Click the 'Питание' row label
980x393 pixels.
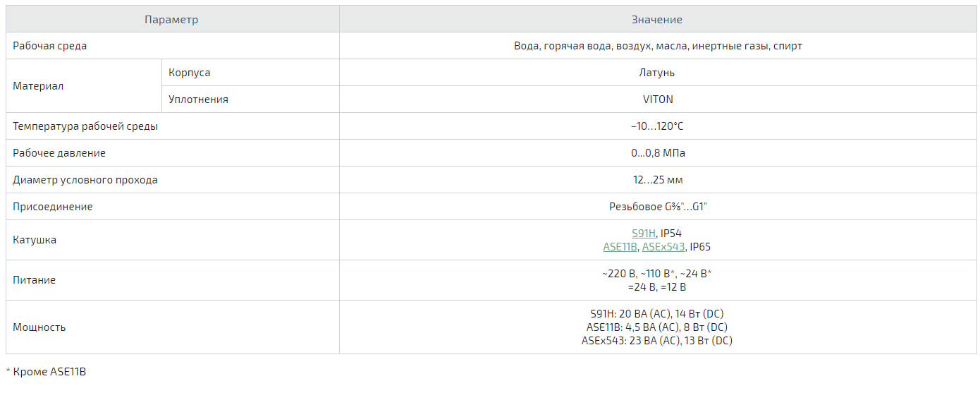[34, 280]
